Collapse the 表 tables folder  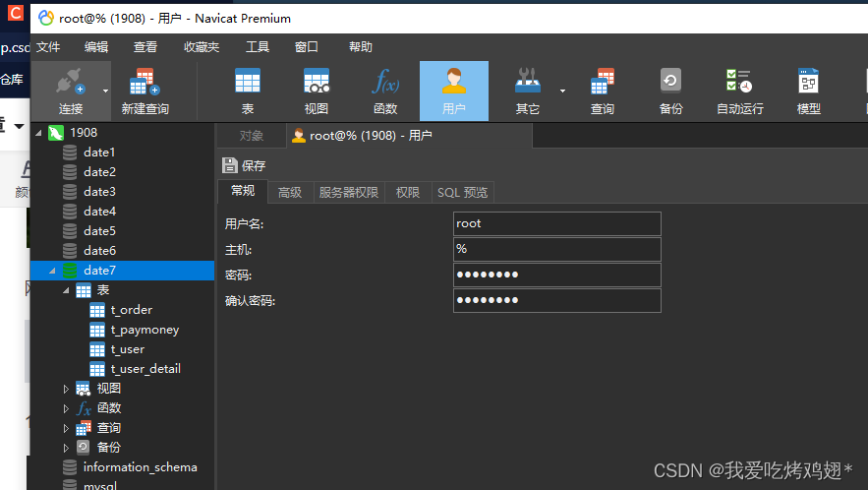pos(66,290)
